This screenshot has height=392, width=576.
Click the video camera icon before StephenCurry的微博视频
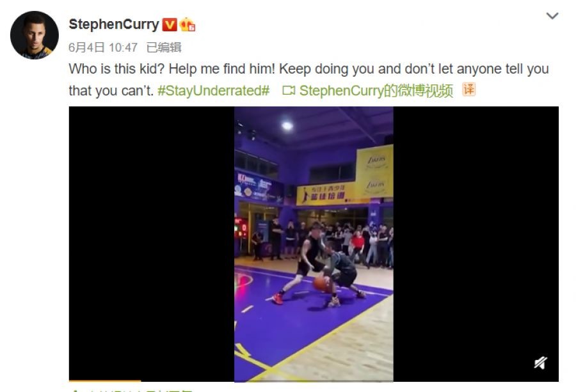(289, 90)
